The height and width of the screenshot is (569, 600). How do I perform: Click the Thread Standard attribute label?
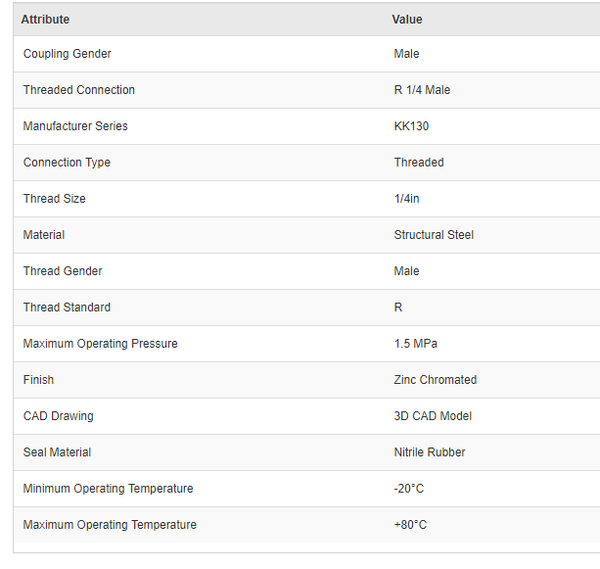pos(66,307)
